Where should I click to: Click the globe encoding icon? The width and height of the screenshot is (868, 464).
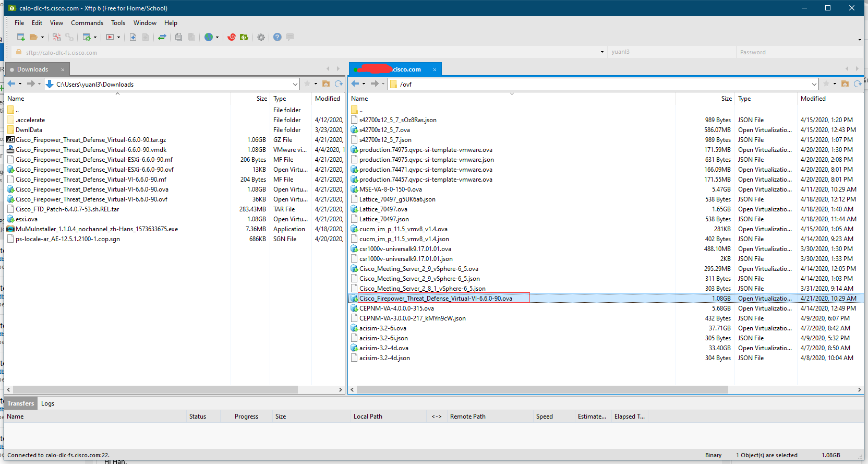coord(209,37)
